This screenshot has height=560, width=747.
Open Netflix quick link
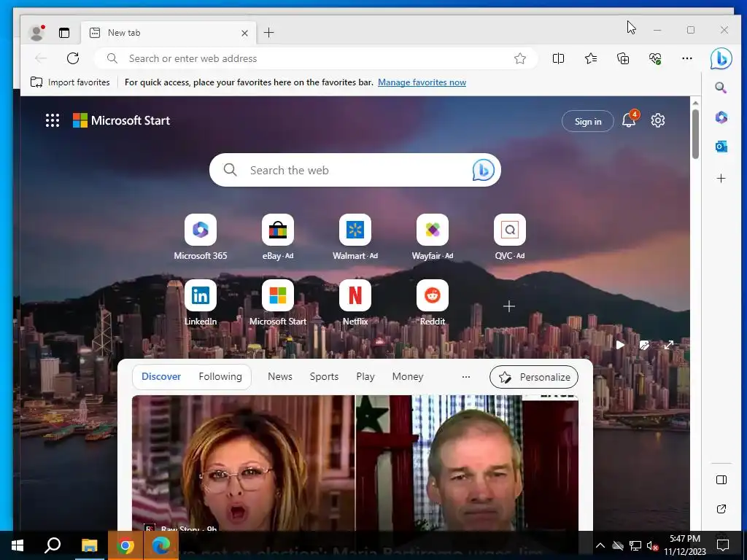coord(355,303)
